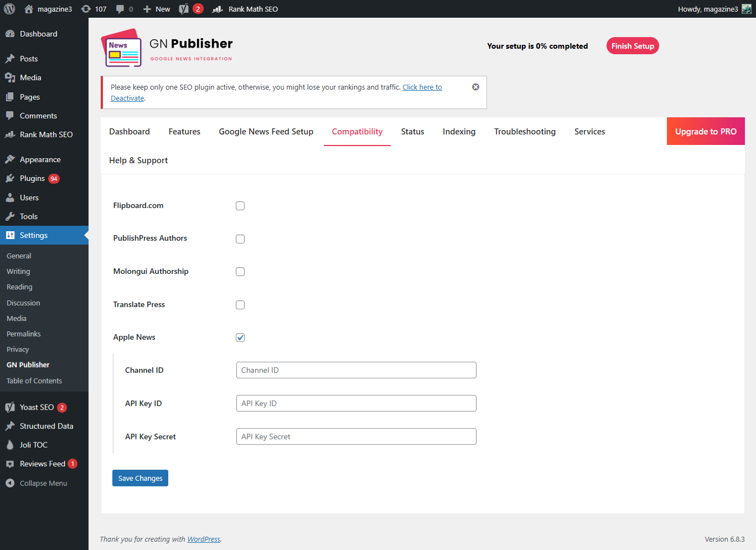This screenshot has width=756, height=550.
Task: Open Rank Math SEO in admin bar
Action: point(245,9)
